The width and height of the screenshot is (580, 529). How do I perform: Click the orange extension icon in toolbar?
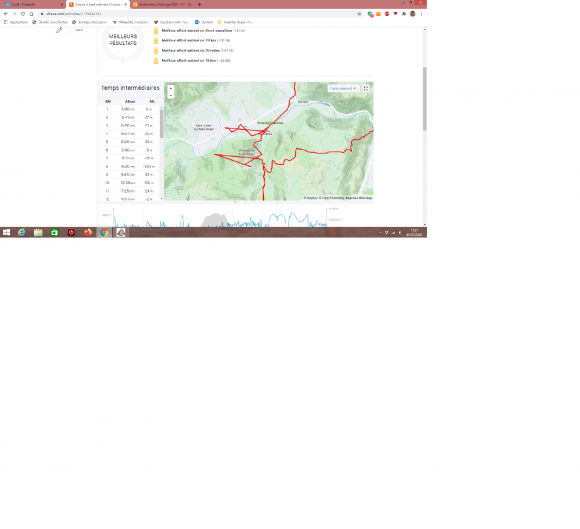[378, 14]
